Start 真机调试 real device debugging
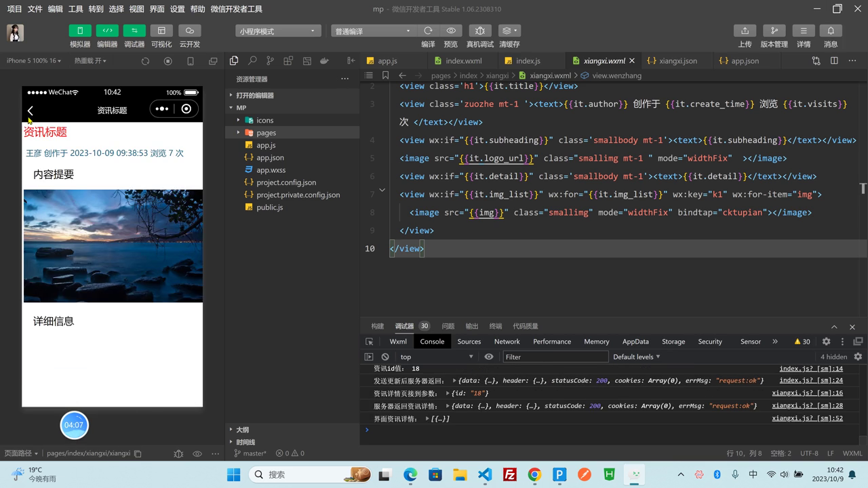The height and width of the screenshot is (488, 868). (x=480, y=30)
